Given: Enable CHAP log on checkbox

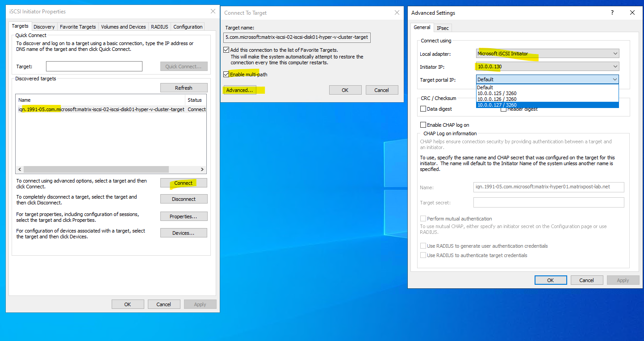Looking at the screenshot, I should click(423, 125).
